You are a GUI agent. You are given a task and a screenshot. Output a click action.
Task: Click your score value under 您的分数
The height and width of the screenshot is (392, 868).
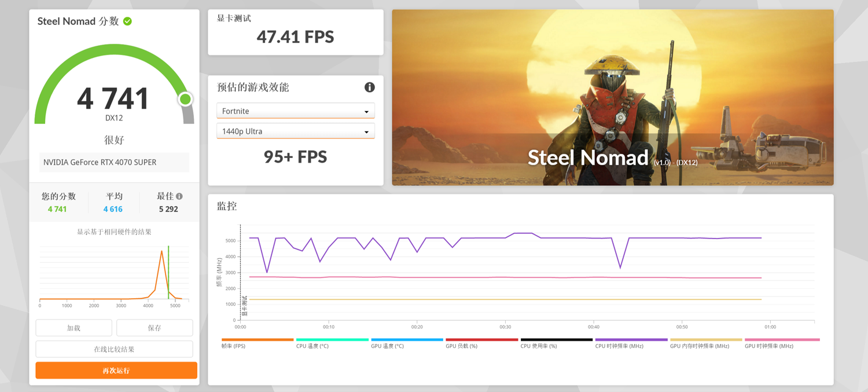[57, 209]
